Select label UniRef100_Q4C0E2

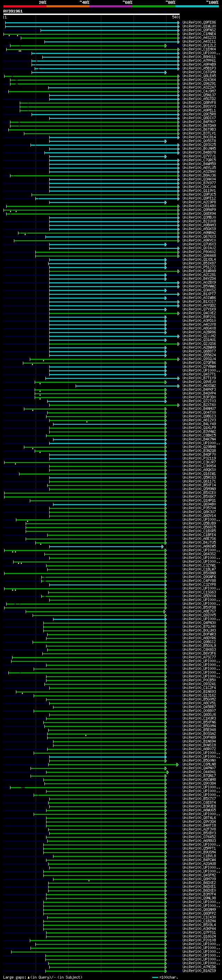pos(199,313)
